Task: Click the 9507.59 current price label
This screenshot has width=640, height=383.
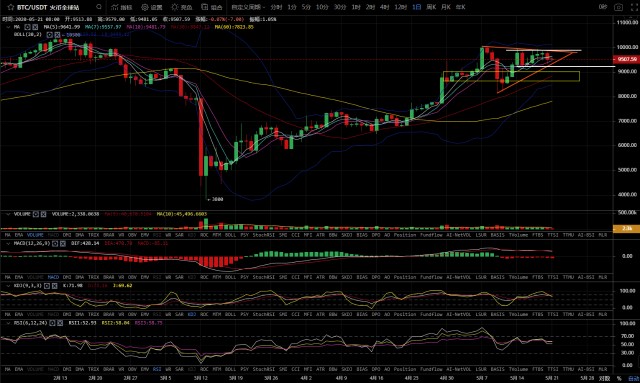Action: coord(627,59)
